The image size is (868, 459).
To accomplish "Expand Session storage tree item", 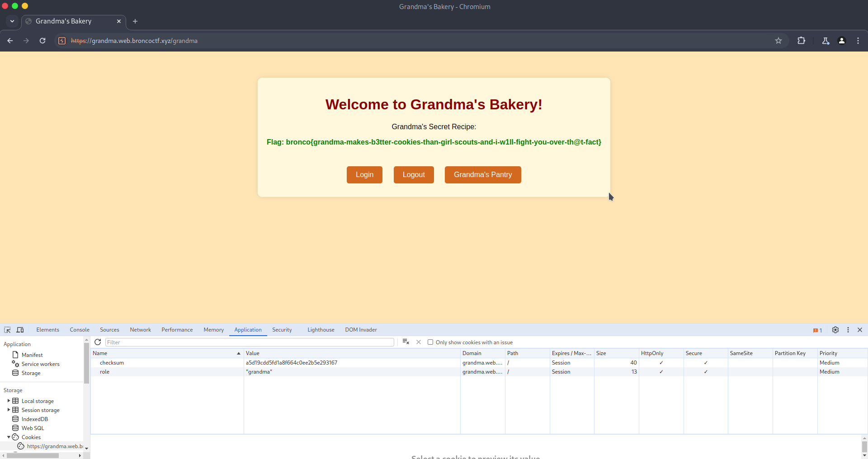I will tap(9, 410).
